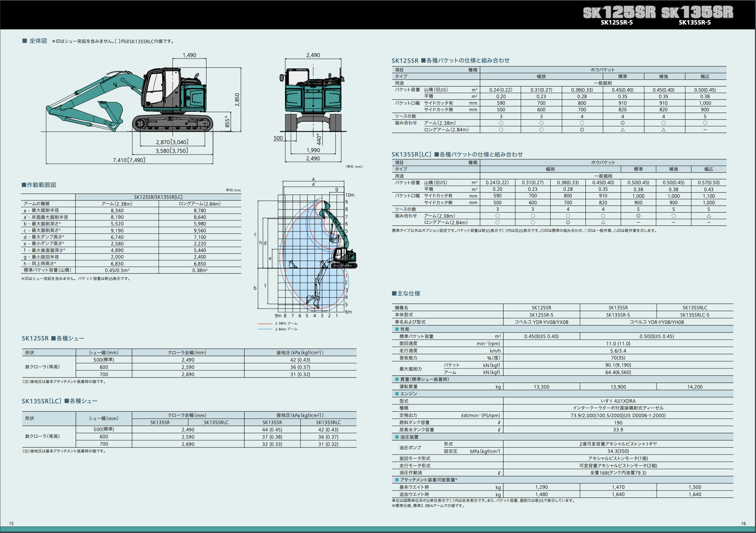Select SK125SR 各種バケットの仕様と組み合わせ heading
Image resolution: width=756 pixels, height=533 pixels.
click(451, 60)
